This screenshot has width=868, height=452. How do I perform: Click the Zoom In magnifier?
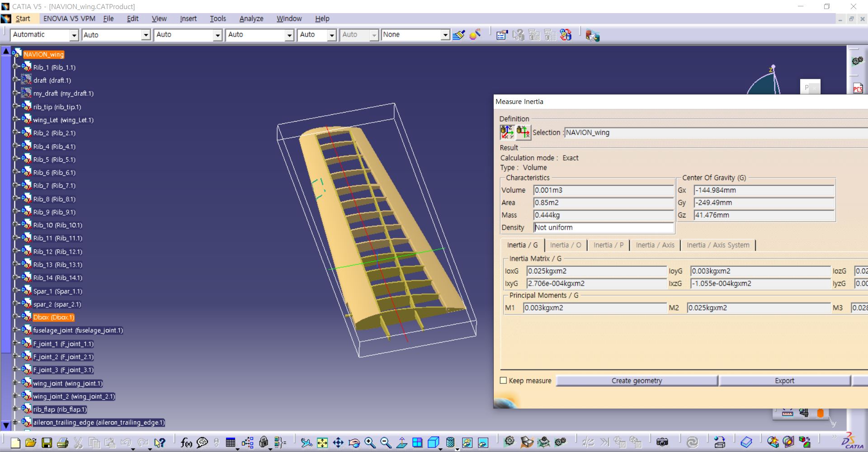pos(370,443)
